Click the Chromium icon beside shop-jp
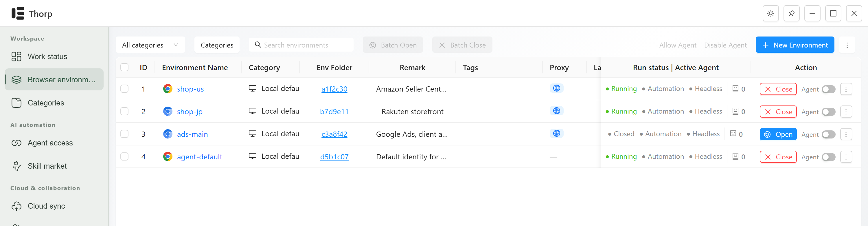 168,111
